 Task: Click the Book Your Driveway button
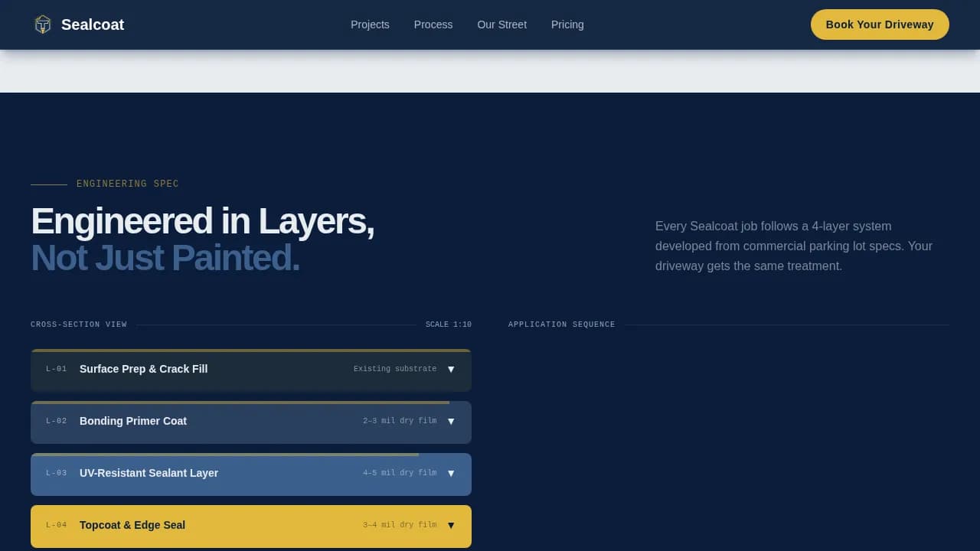tap(880, 24)
